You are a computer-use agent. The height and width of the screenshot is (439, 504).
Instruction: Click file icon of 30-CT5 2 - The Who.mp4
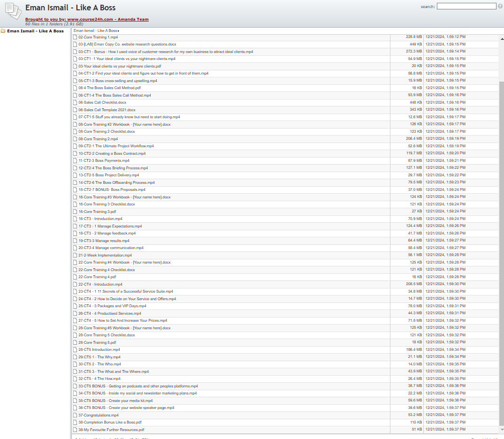coord(75,364)
